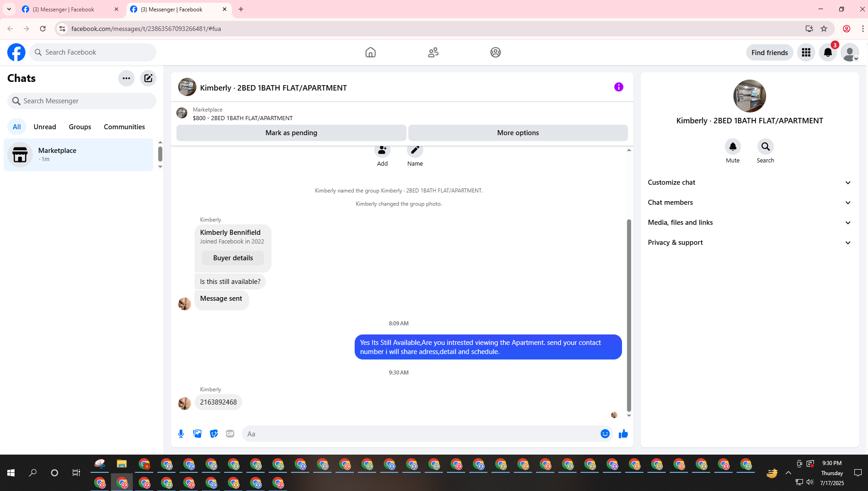Open the tab search dropdown arrow
Image resolution: width=868 pixels, height=491 pixels.
tap(9, 9)
